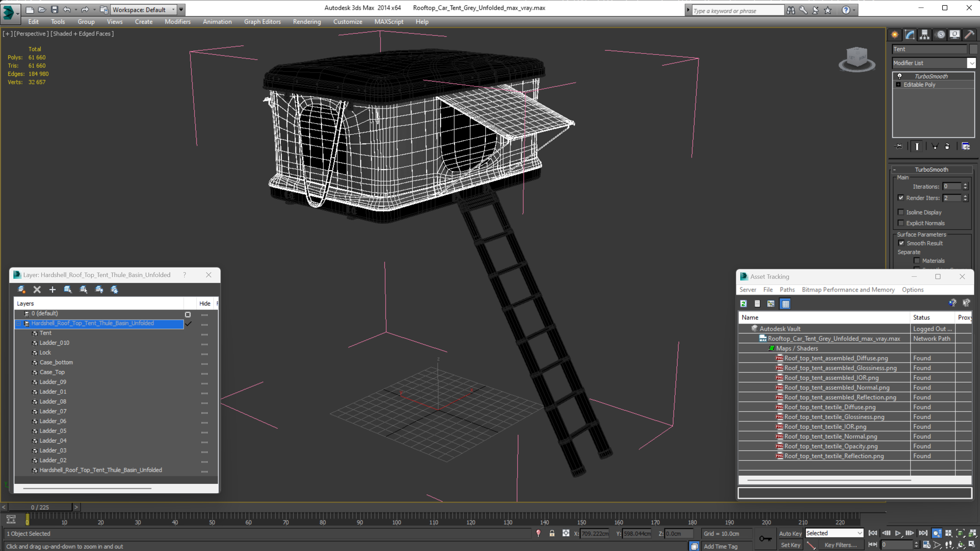Viewport: 980px width, 551px height.
Task: Click the Iterations spinner arrows
Action: point(965,186)
